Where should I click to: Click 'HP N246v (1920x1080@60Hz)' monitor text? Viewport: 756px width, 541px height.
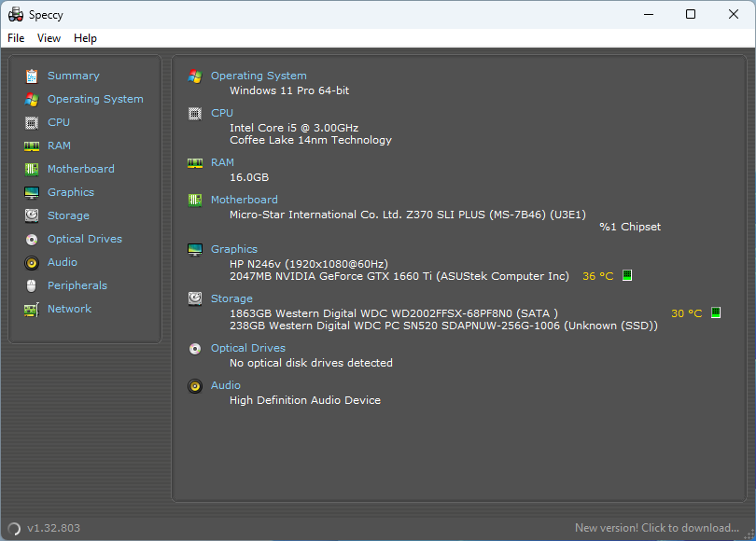[x=309, y=264]
